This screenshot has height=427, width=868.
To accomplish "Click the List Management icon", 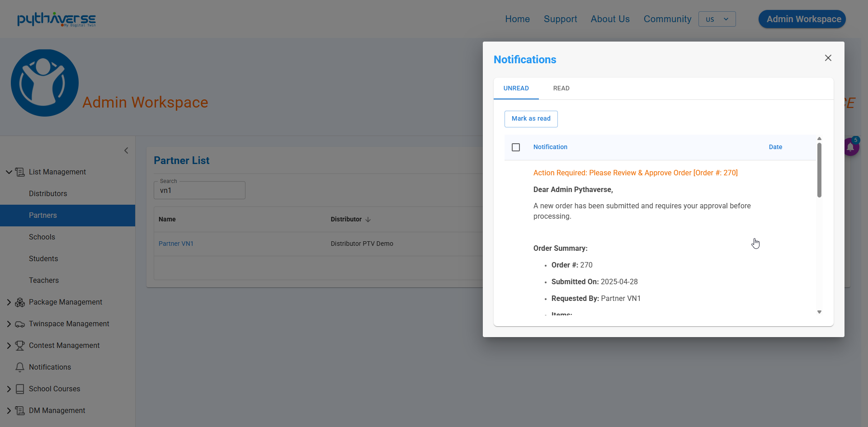I will tap(20, 172).
